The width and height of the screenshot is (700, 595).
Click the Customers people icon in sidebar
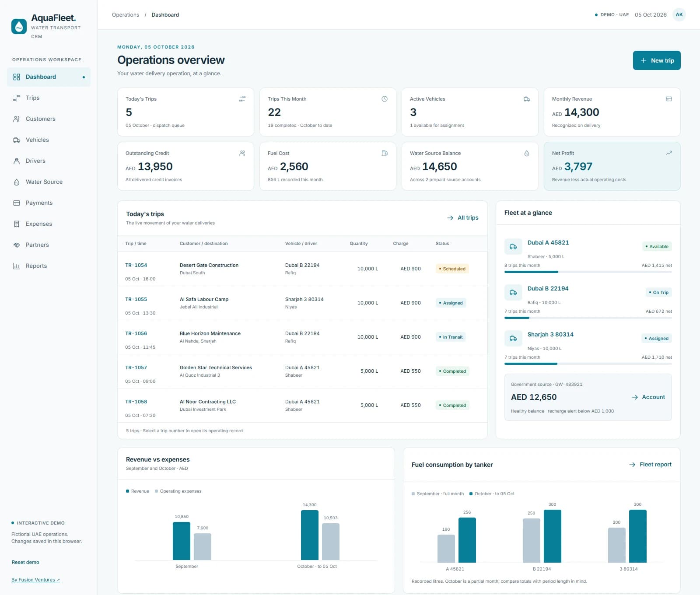(x=17, y=119)
